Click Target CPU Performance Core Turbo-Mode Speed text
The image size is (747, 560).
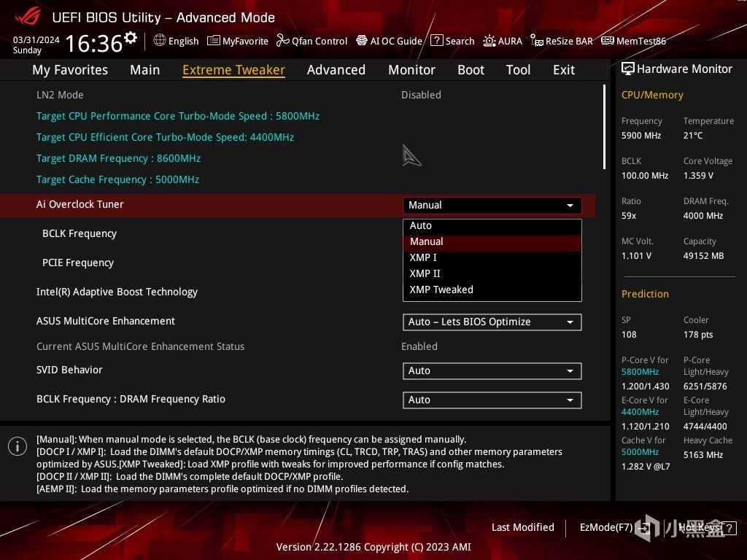(178, 116)
